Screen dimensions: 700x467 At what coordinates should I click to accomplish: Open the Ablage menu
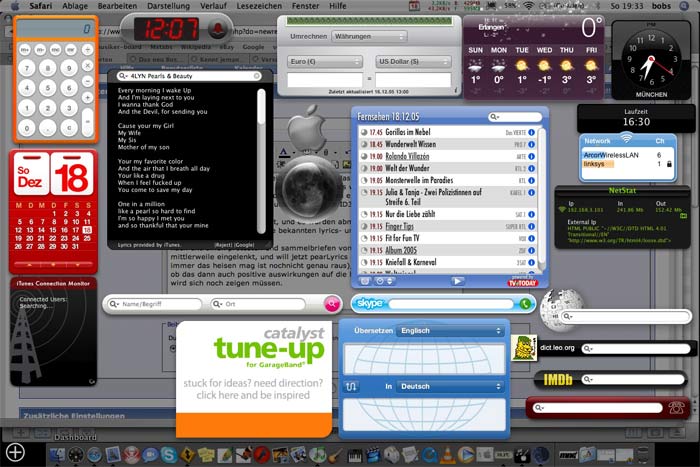coord(75,6)
